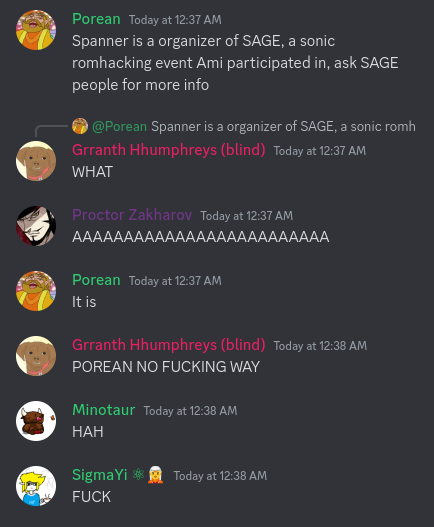Screen dimensions: 434x527
Task: Open Porean's avatar on the first message
Action: (36, 30)
